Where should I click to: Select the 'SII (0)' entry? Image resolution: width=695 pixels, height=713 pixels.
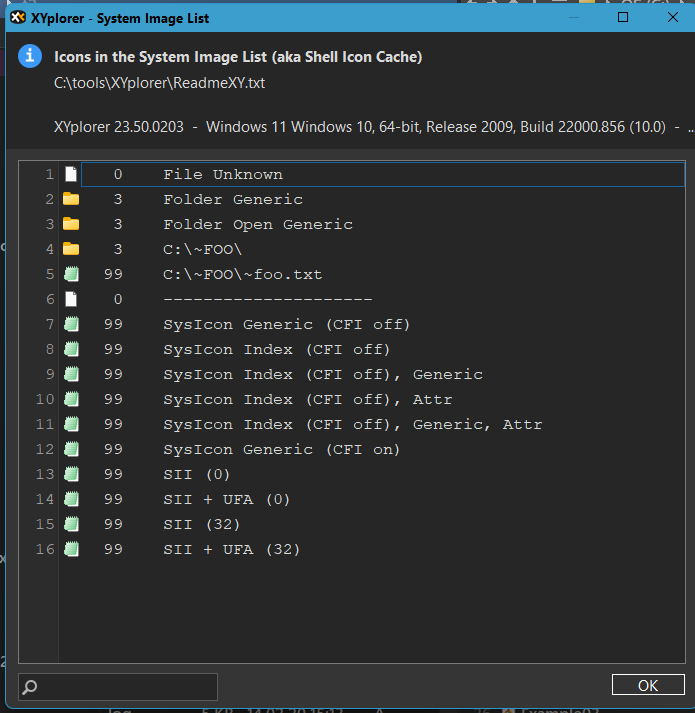(383, 474)
